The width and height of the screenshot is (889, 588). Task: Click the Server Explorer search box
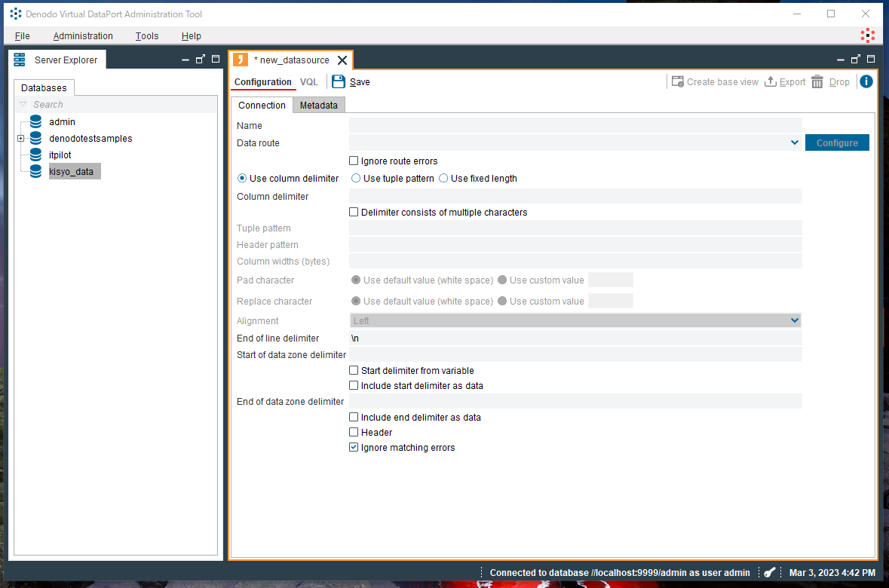click(122, 104)
